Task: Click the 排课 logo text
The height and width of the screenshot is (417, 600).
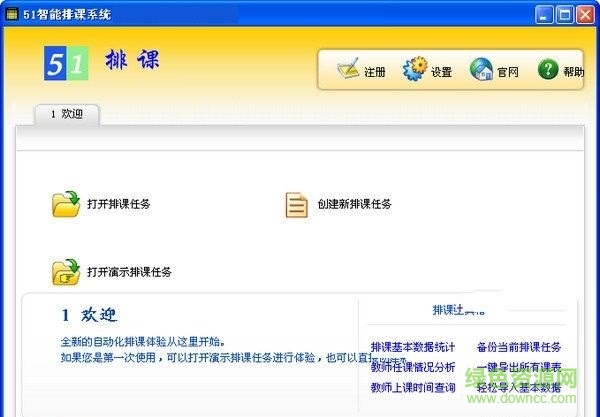Action: (x=132, y=60)
